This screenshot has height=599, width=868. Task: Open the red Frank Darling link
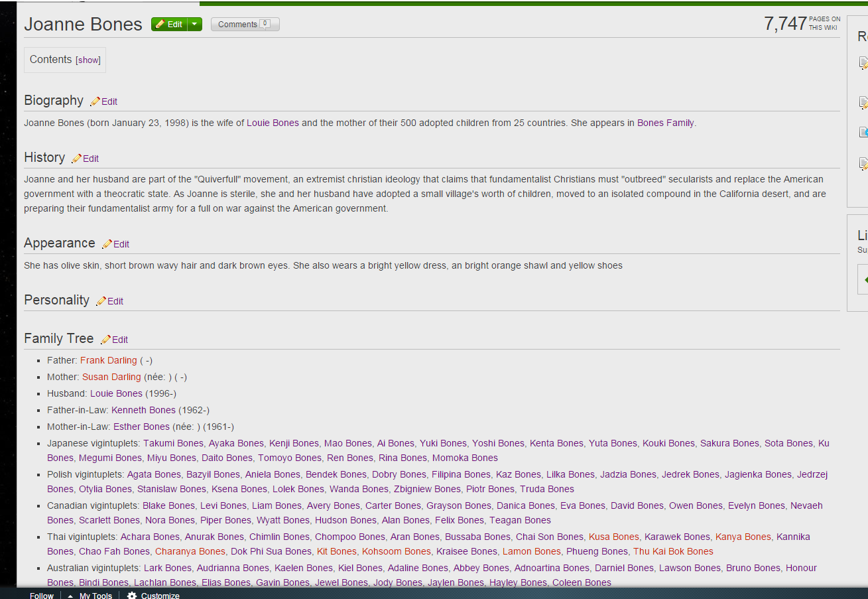pyautogui.click(x=109, y=360)
